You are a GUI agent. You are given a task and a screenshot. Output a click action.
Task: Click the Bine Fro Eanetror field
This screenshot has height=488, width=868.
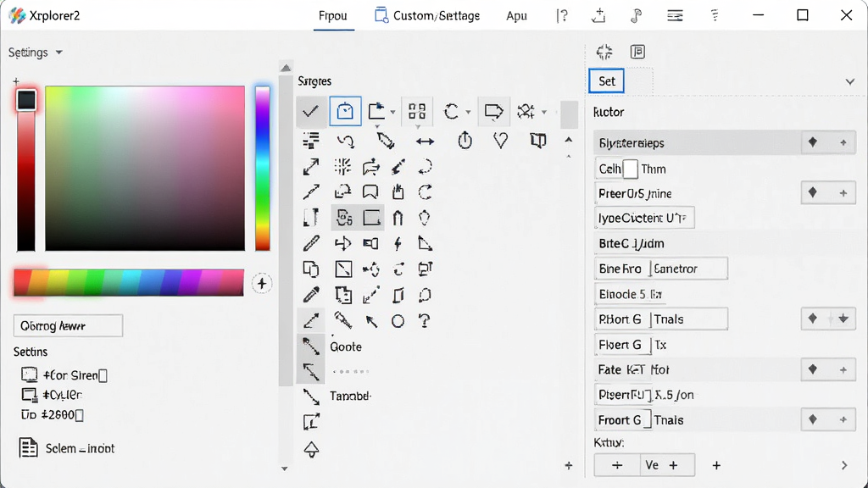[661, 269]
